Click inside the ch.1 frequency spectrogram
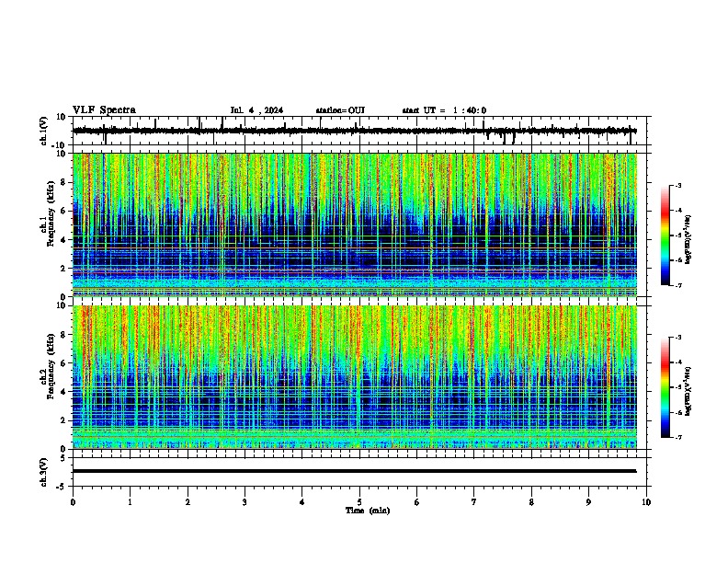728x563 pixels. [355, 224]
